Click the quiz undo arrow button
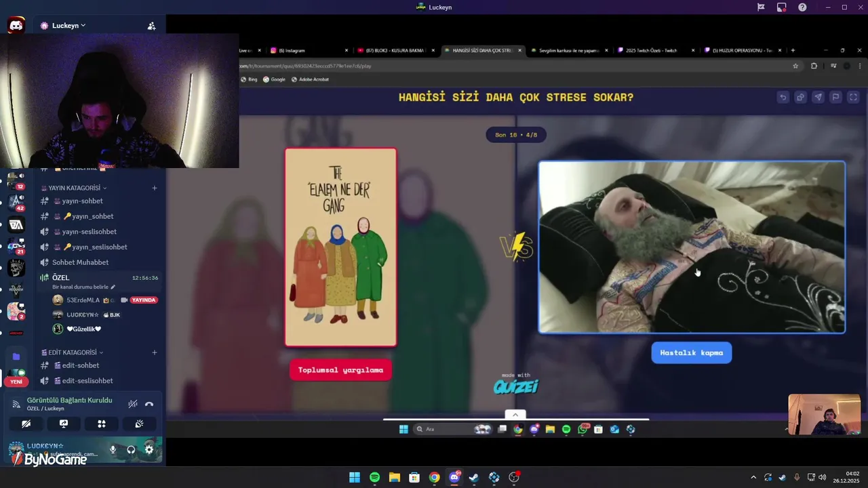868x488 pixels. point(783,98)
